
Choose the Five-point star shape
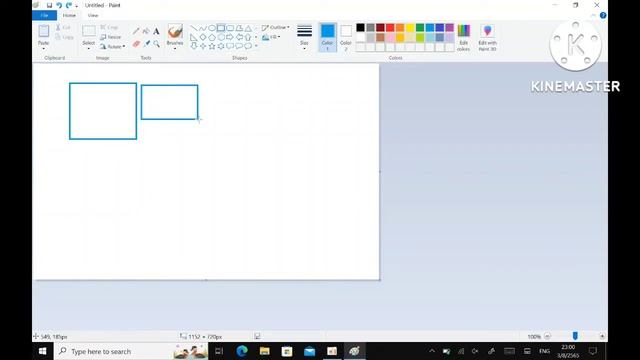(212, 46)
